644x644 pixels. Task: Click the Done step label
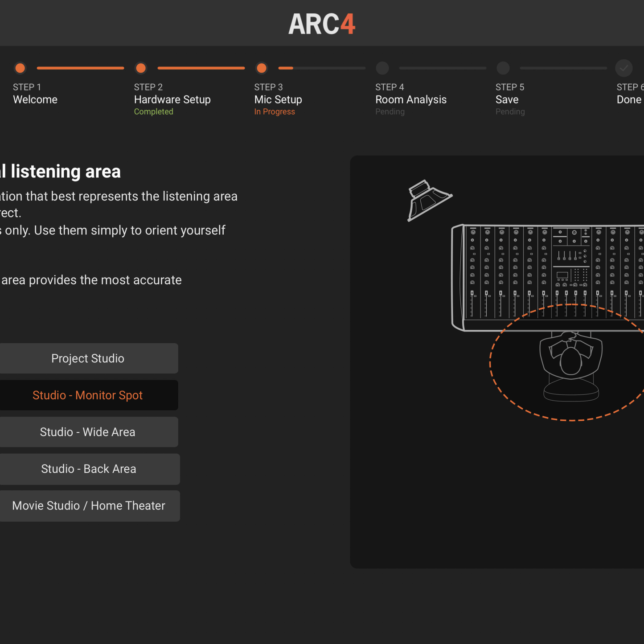pos(629,99)
